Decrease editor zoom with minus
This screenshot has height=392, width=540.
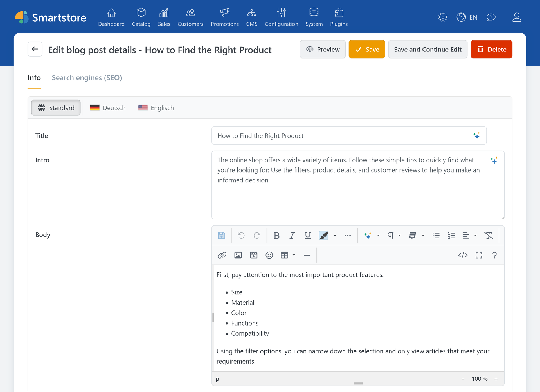[463, 379]
